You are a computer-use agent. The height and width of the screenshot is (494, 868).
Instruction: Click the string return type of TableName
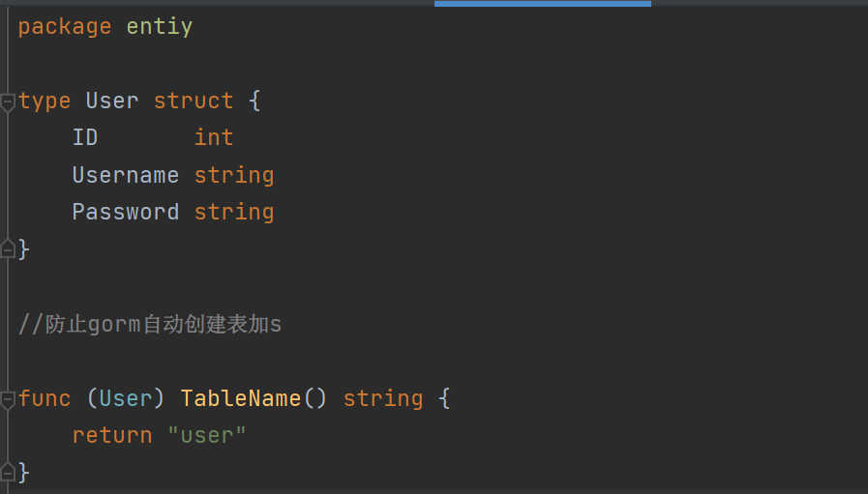pos(383,399)
